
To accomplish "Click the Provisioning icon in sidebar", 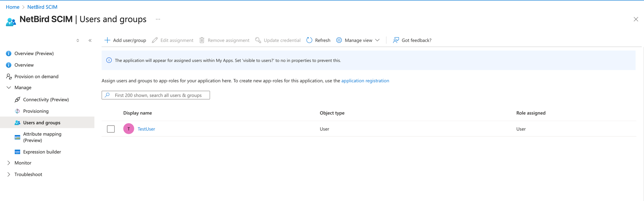I will coord(17,111).
